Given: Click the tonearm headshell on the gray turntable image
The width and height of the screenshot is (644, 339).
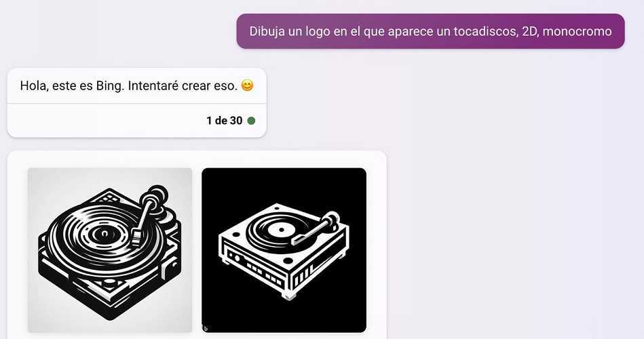Looking at the screenshot, I should point(136,237).
